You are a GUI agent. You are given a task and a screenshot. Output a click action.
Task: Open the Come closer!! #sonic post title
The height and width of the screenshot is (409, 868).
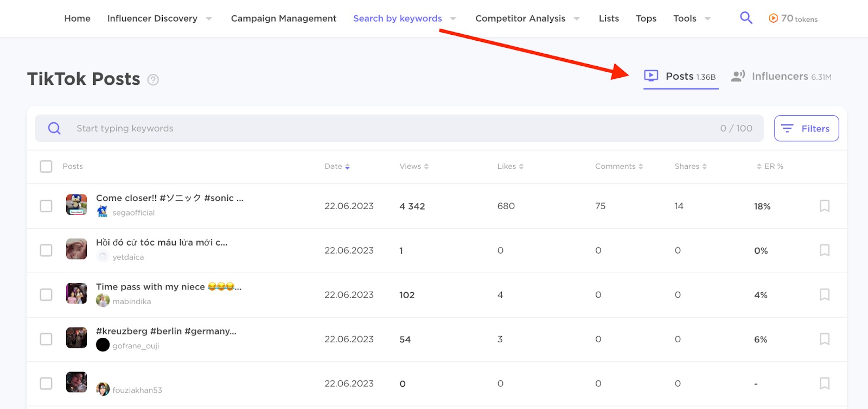coord(170,198)
